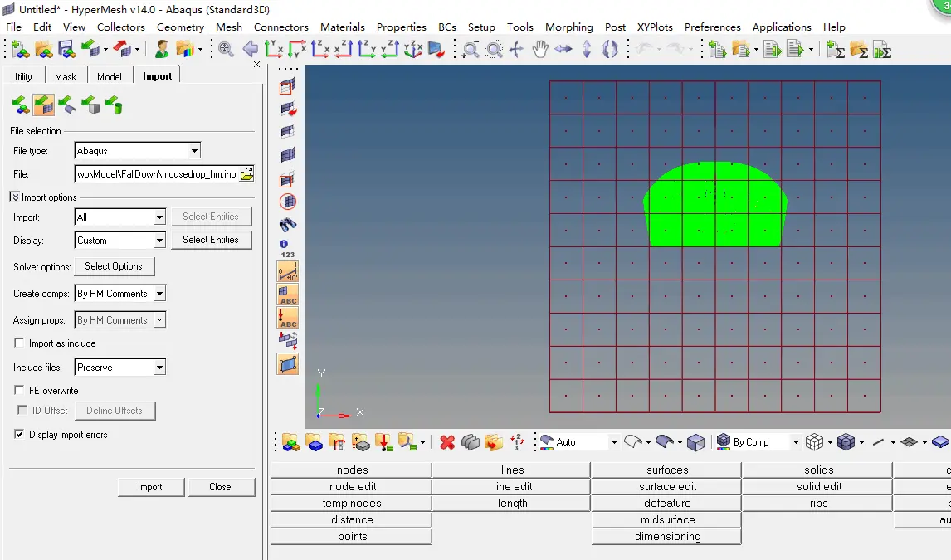Select the Pan hand tool
This screenshot has height=560, width=951.
[x=539, y=49]
